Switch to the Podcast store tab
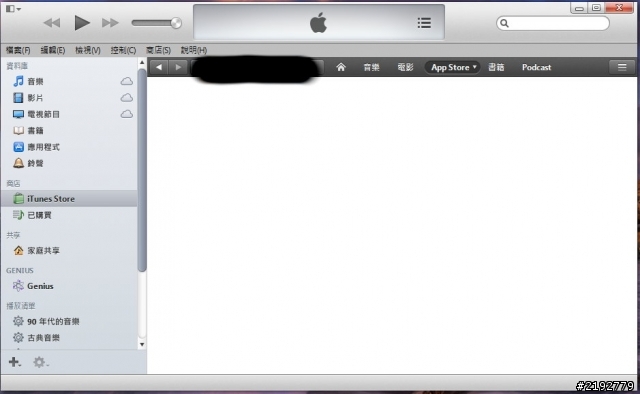 point(536,67)
